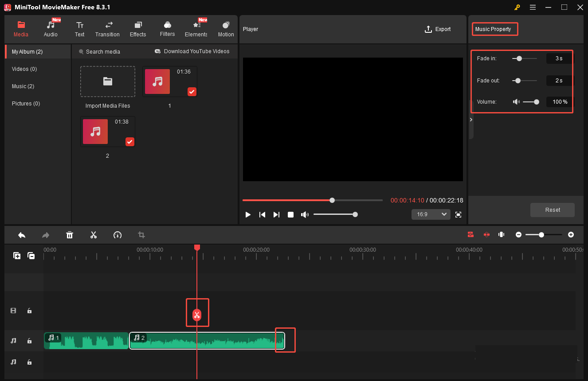Collapse the Music Property panel with the chevron
The width and height of the screenshot is (588, 381).
click(x=470, y=119)
